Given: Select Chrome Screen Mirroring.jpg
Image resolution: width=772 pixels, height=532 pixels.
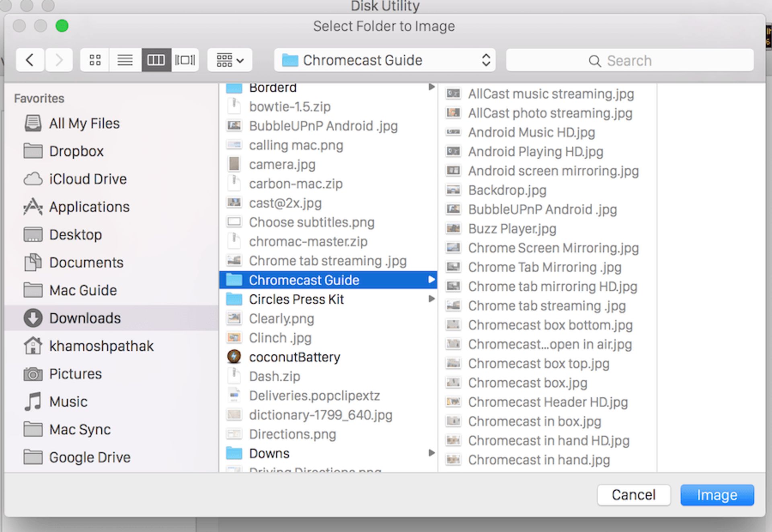Looking at the screenshot, I should [x=547, y=248].
